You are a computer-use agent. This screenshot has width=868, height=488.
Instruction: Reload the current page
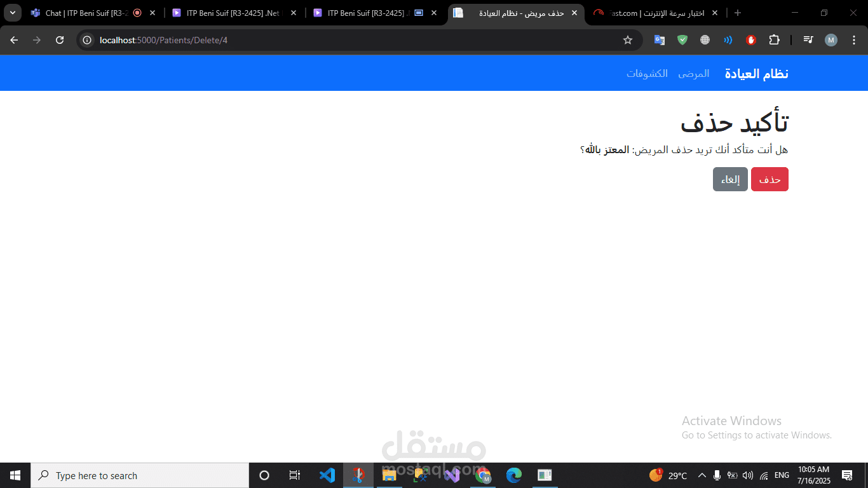(60, 40)
